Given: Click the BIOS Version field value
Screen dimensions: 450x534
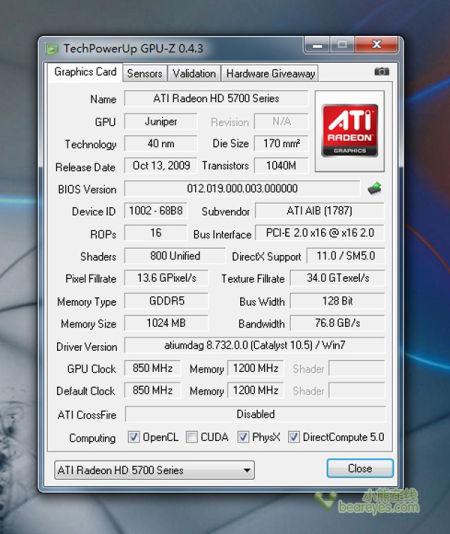Looking at the screenshot, I should click(242, 188).
